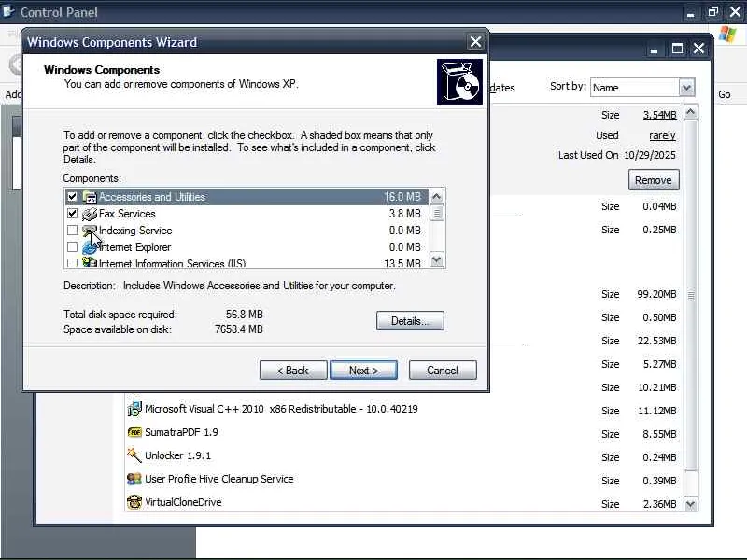Select the Internet Explorer list entry
The height and width of the screenshot is (560, 747).
[x=247, y=247]
